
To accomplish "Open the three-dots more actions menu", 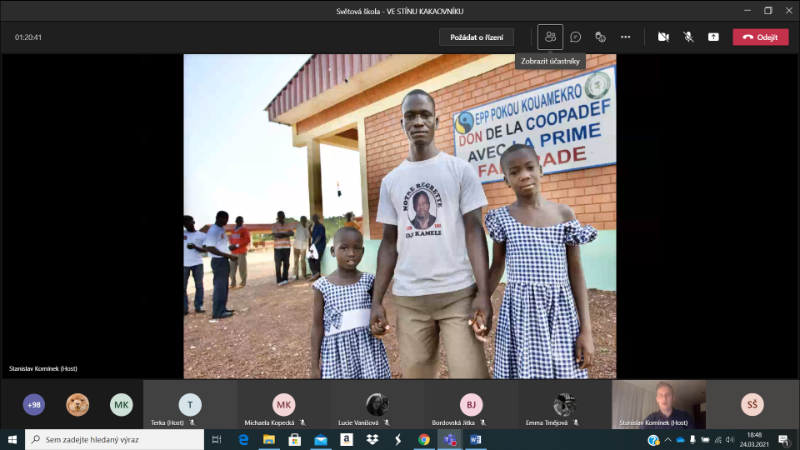I will 626,37.
